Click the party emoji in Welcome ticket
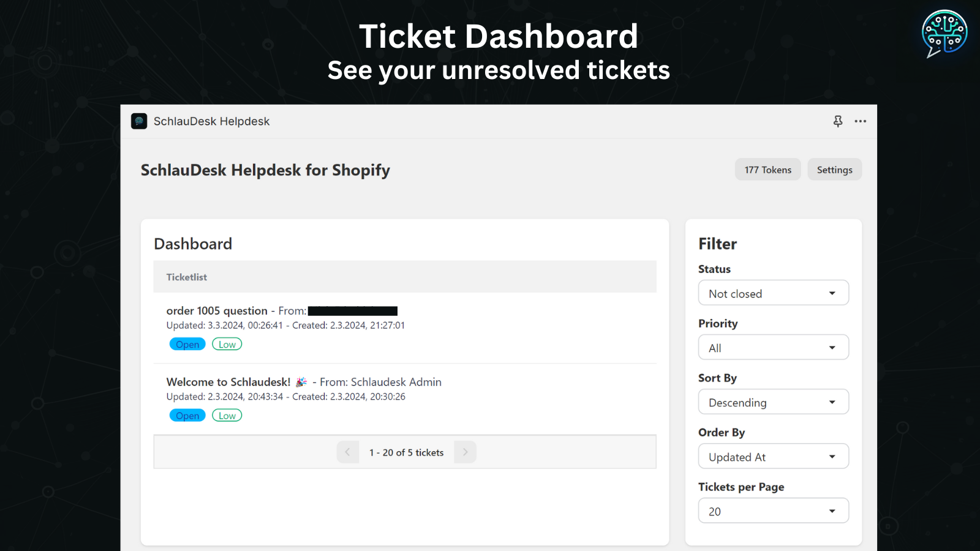 [301, 382]
